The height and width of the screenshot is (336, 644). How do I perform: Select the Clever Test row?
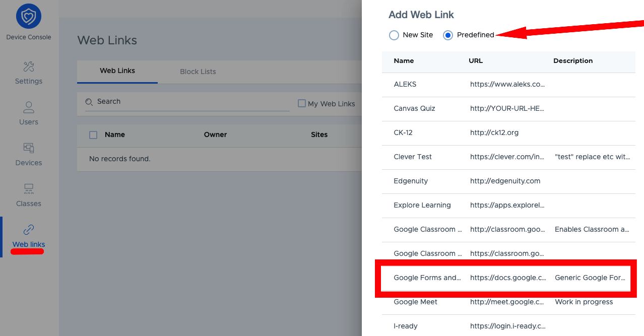point(508,157)
